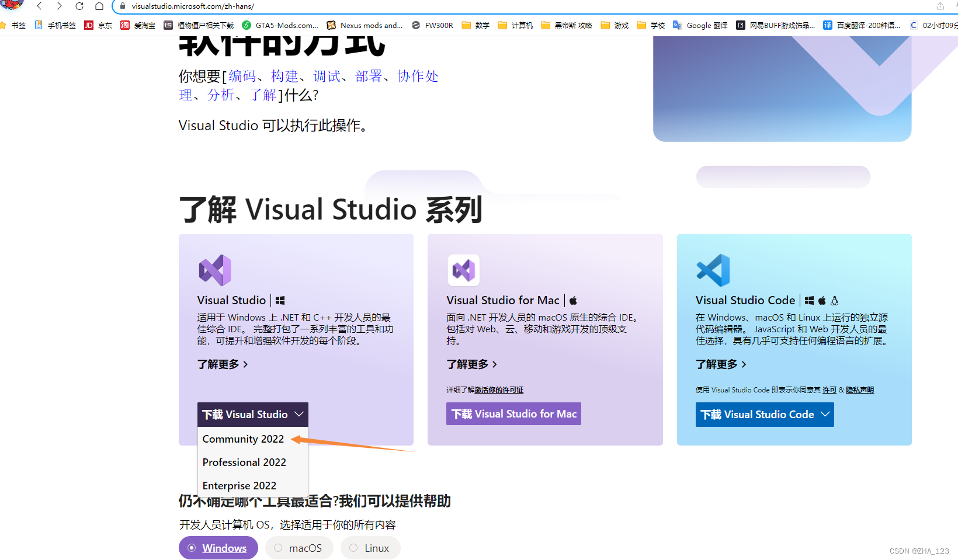Screen dimensions: 958x560
Task: Click the Visual Studio for Mac logo
Action: (x=464, y=270)
